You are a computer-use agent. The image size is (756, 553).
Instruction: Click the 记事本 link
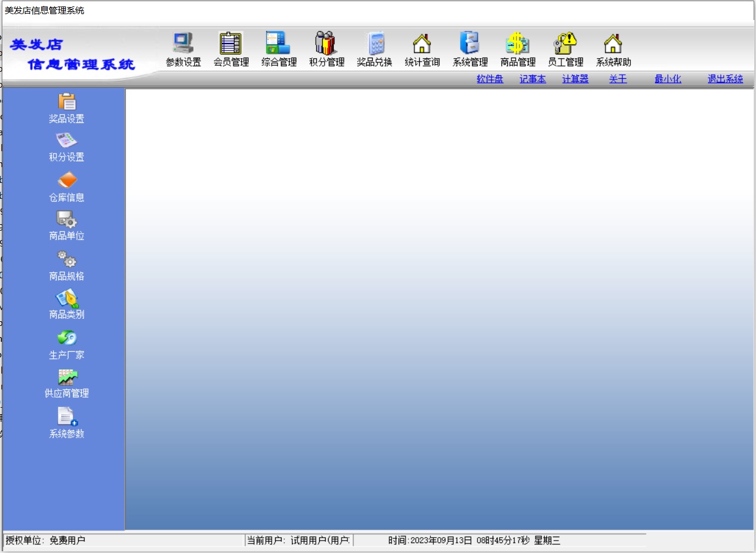pos(533,79)
